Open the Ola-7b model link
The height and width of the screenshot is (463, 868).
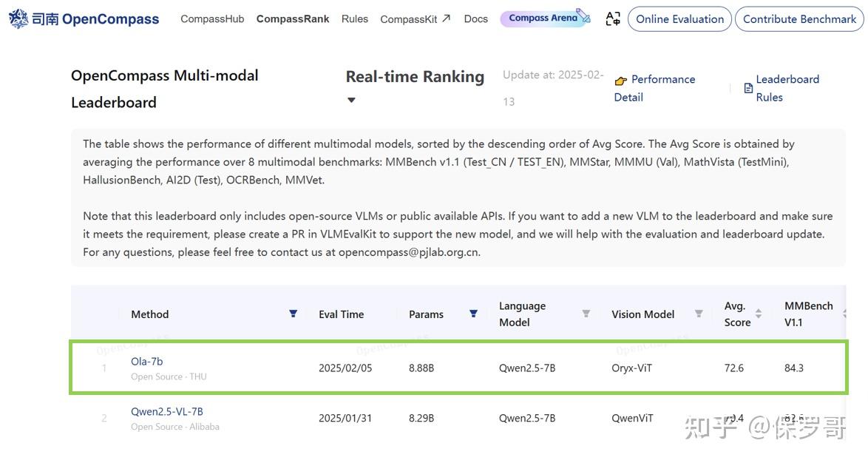tap(146, 361)
